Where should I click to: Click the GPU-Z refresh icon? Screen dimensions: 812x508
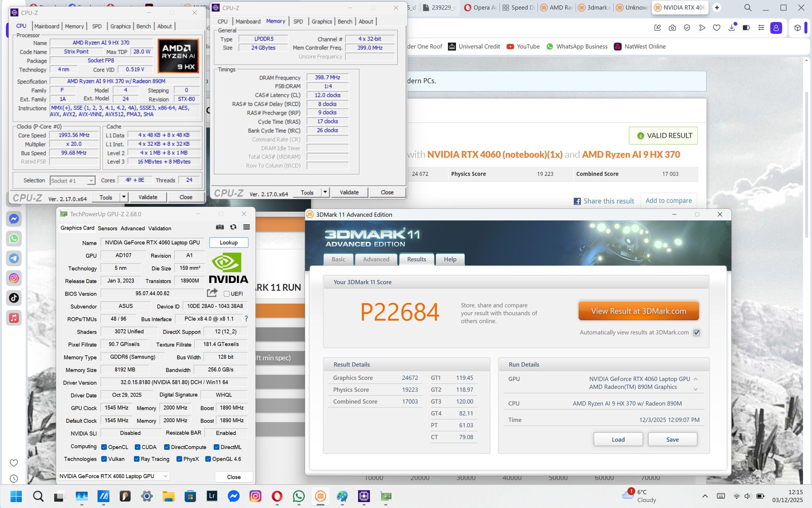233,227
